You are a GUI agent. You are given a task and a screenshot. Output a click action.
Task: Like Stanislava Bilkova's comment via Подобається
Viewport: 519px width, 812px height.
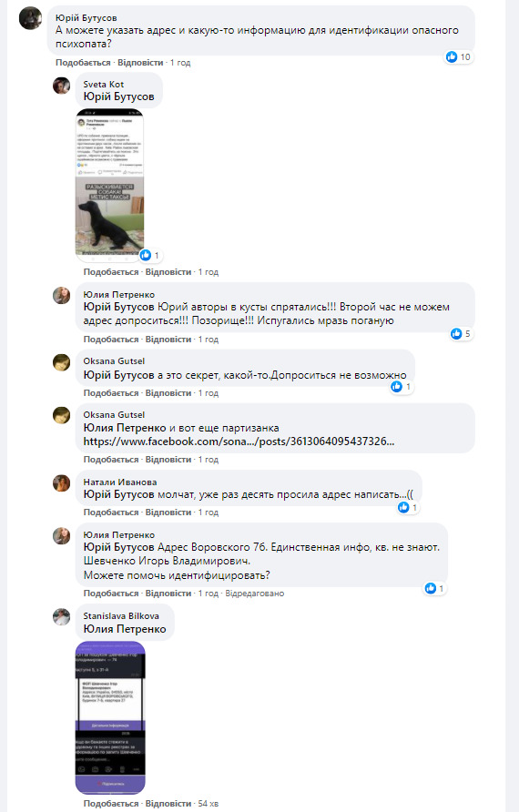pos(111,804)
